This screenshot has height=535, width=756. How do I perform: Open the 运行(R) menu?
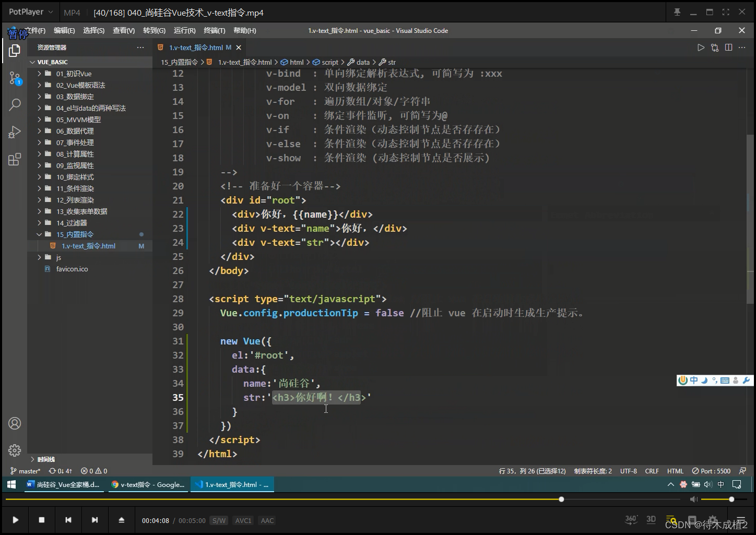click(x=184, y=30)
